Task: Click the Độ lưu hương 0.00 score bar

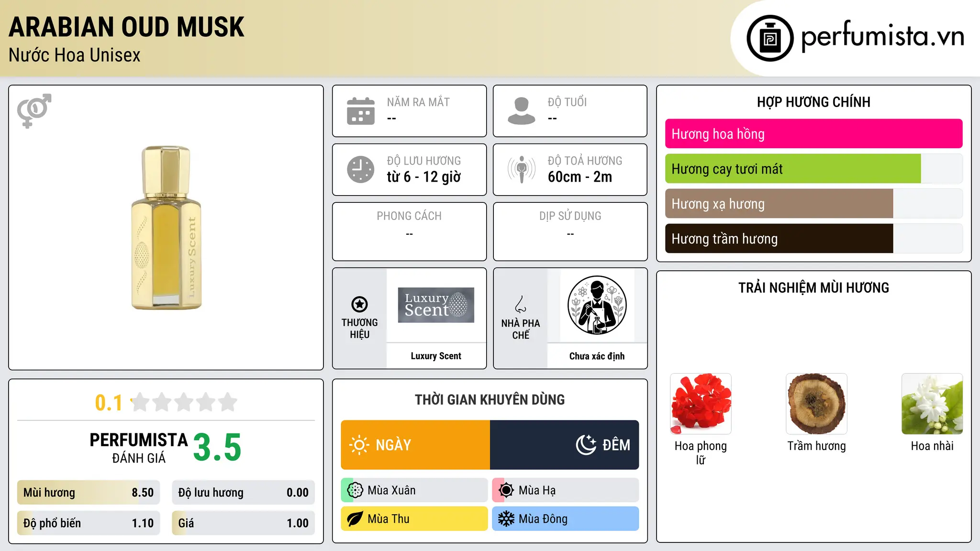Action: 243,493
